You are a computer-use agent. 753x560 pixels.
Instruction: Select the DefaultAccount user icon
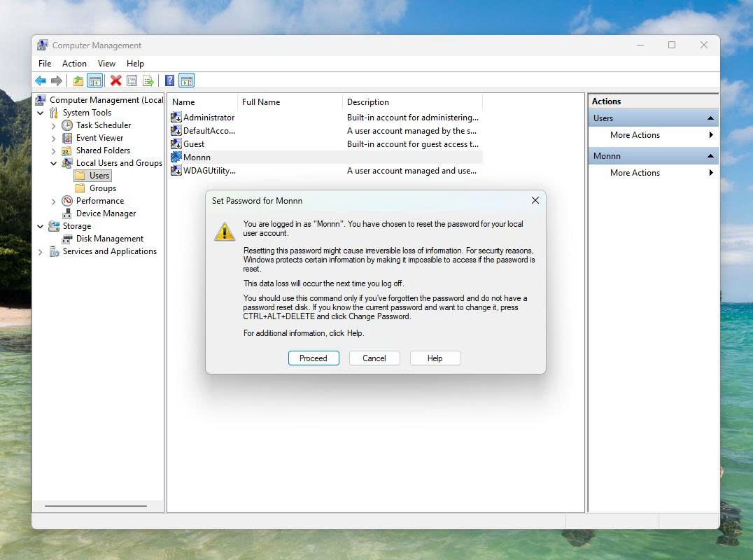(x=176, y=131)
